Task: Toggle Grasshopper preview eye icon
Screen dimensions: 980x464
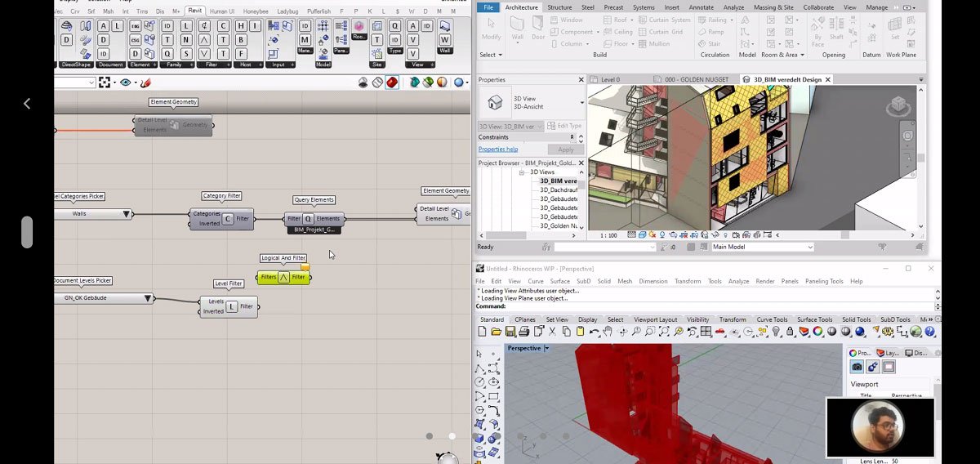Action: (x=126, y=83)
